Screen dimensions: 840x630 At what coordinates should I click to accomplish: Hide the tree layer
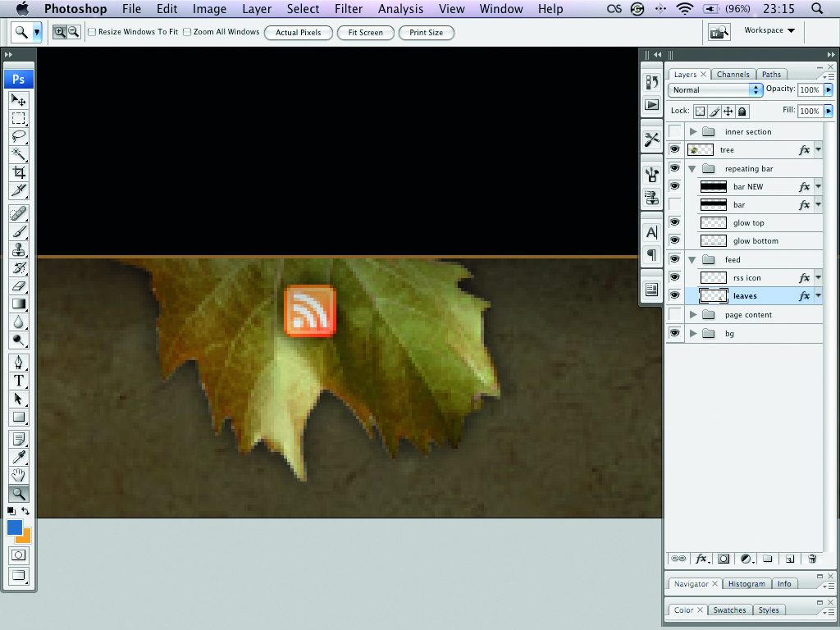[x=675, y=149]
